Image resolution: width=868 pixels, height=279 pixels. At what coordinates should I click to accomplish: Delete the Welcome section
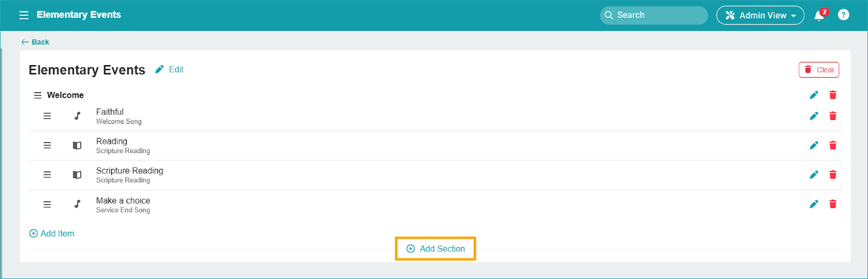pos(833,95)
